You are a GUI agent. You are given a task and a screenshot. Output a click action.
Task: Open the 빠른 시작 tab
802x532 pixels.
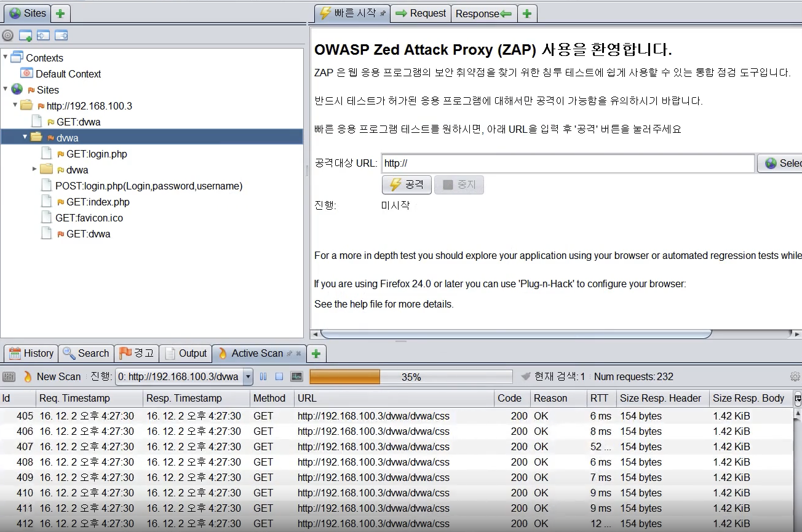tap(352, 13)
